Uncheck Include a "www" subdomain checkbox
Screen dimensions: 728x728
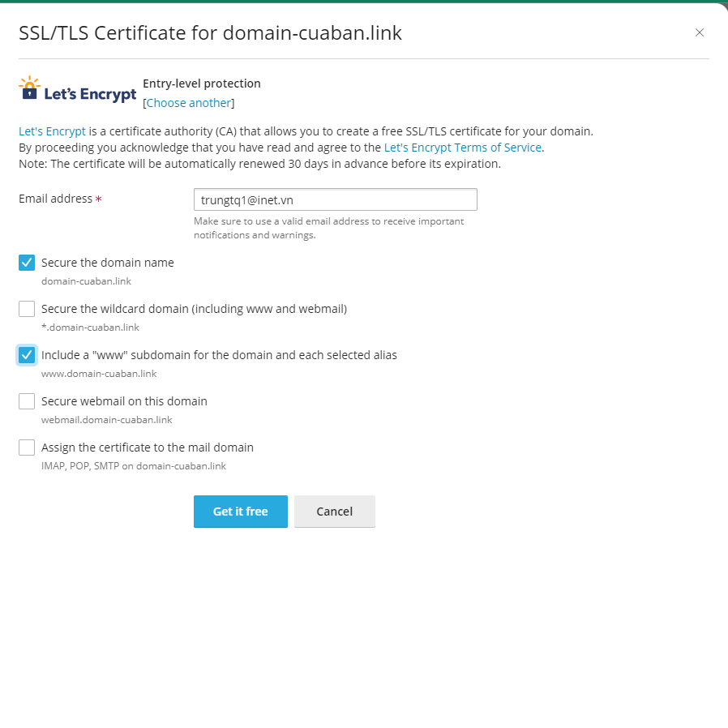point(27,355)
